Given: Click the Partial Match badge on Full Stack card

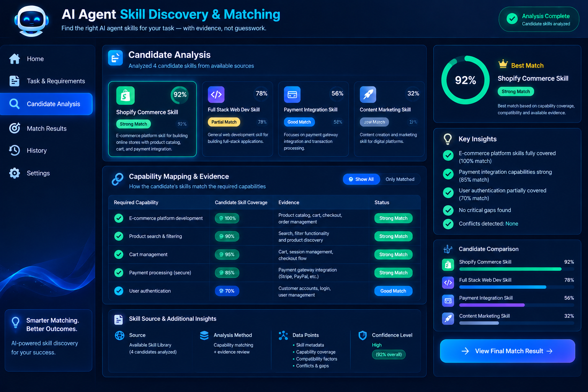Looking at the screenshot, I should [x=224, y=122].
